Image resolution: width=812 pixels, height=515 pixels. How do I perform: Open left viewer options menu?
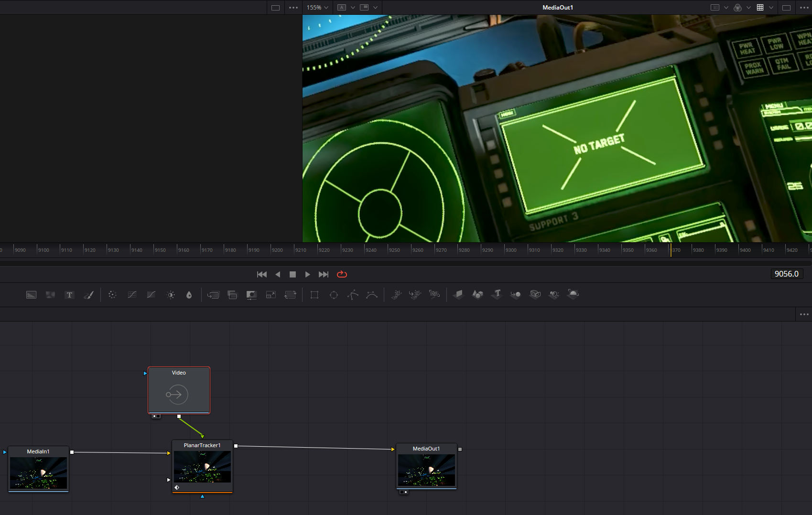pos(293,8)
